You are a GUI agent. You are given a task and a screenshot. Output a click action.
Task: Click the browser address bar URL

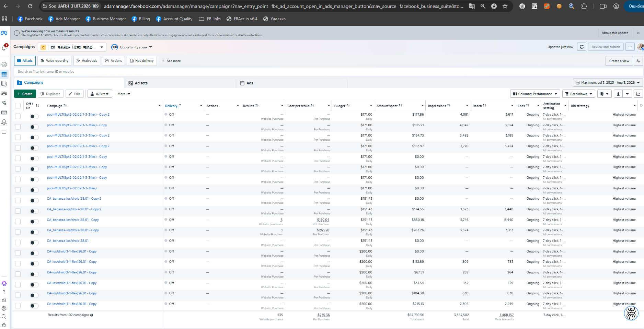coord(283,6)
